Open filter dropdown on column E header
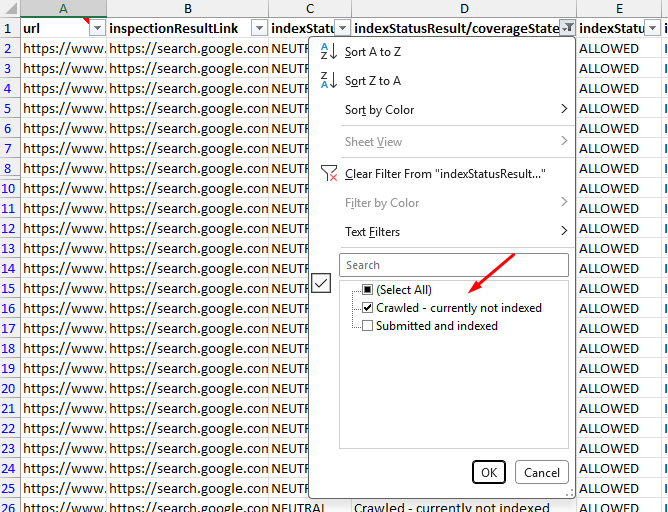 coord(652,29)
